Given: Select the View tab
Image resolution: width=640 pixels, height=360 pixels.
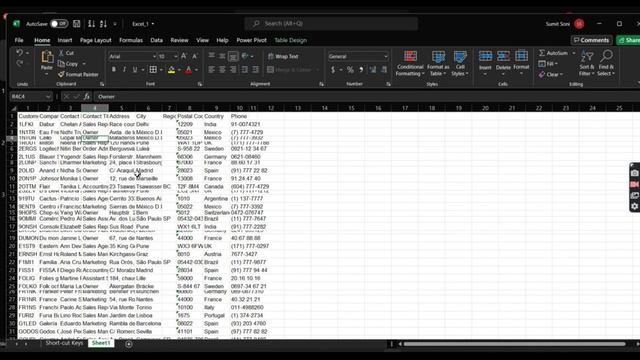Looking at the screenshot, I should (x=202, y=40).
